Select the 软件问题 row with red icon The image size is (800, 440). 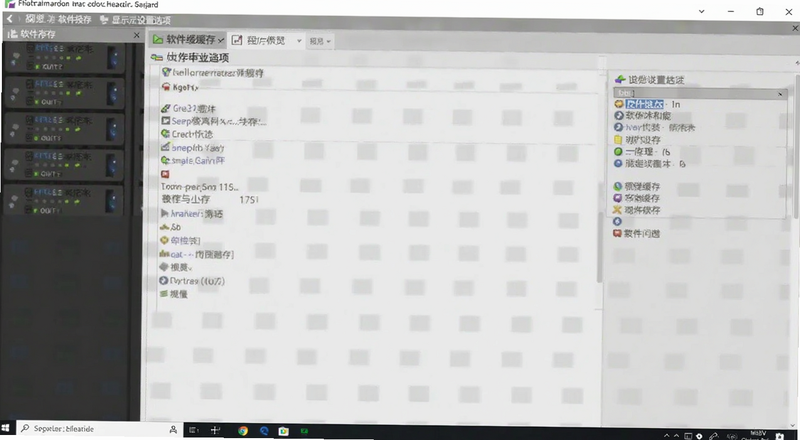[637, 233]
